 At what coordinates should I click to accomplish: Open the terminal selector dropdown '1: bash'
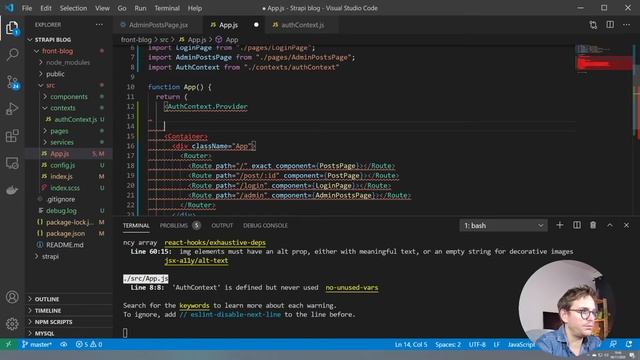(x=503, y=225)
